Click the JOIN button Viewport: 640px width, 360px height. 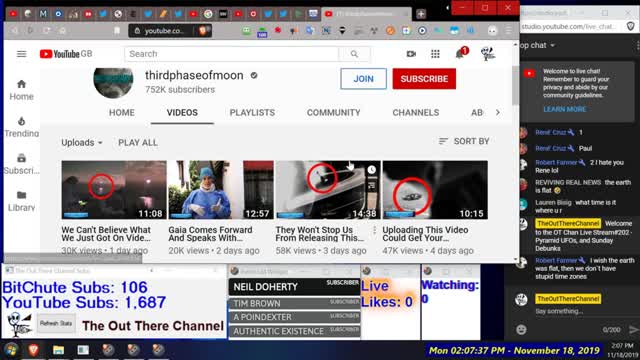pyautogui.click(x=363, y=79)
